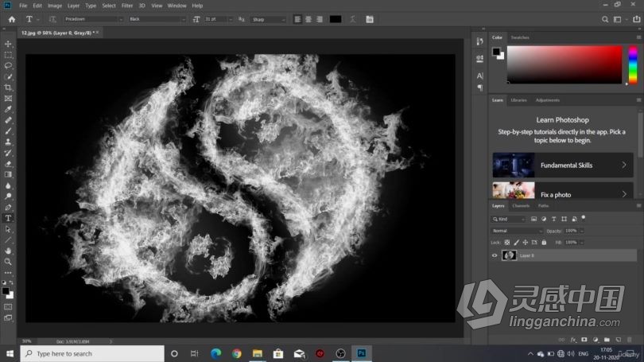Select the Horizontal Type tool
This screenshot has height=362, width=644.
(9, 218)
